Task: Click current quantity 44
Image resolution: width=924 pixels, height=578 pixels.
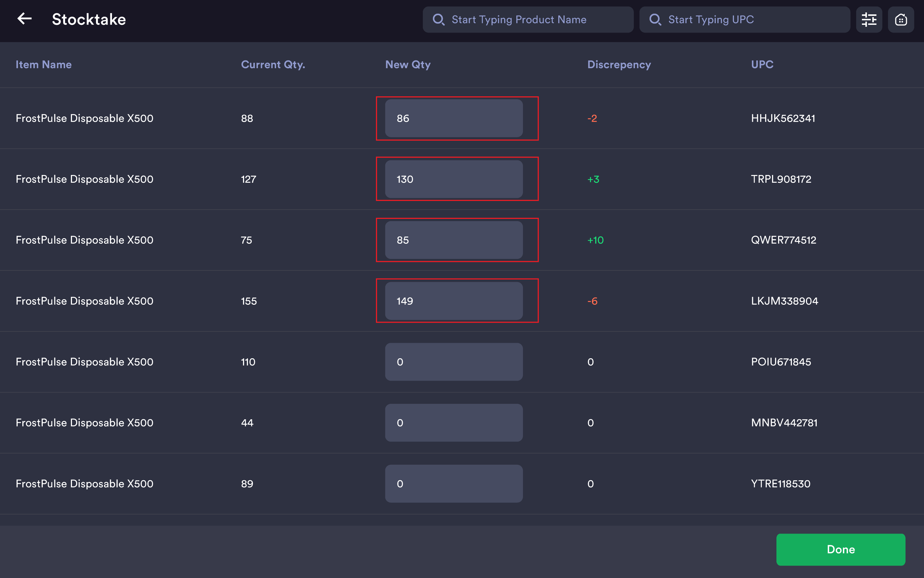Action: click(x=247, y=423)
